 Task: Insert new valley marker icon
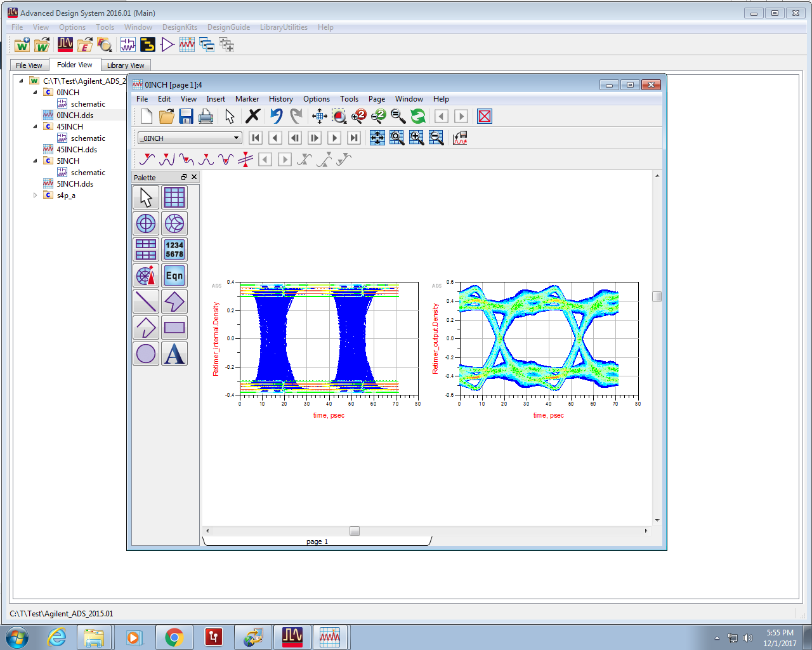(187, 159)
